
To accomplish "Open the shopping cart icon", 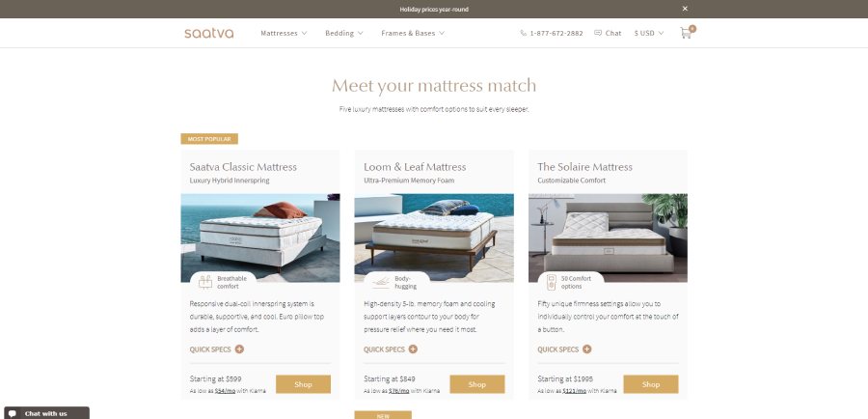I will pos(687,32).
